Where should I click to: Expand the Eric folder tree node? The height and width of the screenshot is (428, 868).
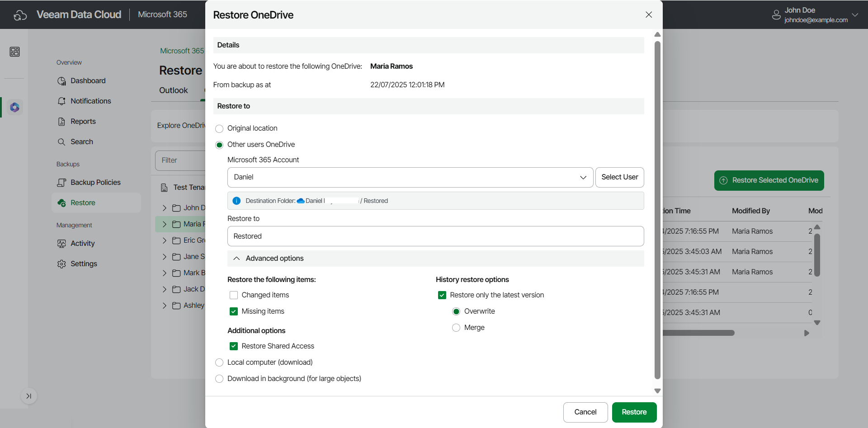point(165,240)
